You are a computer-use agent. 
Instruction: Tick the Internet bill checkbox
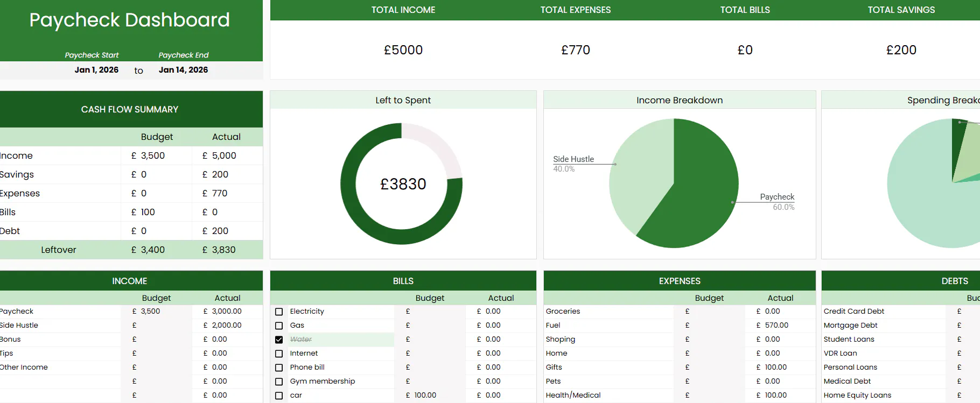coord(279,353)
